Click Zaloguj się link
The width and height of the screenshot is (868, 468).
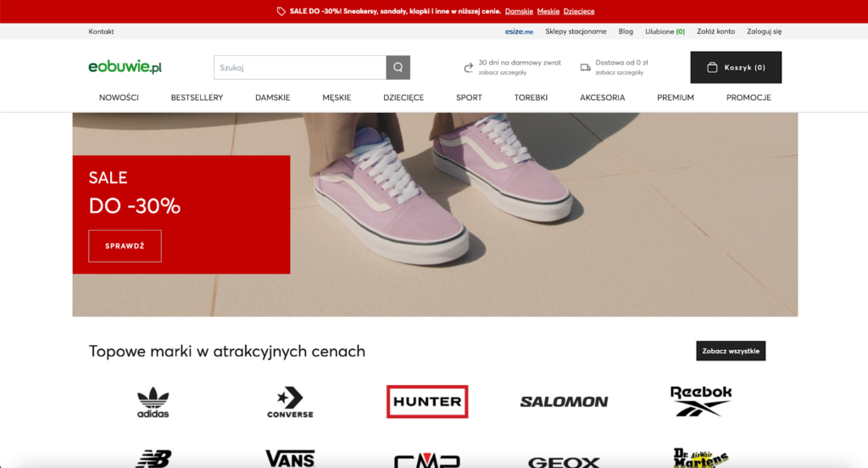764,31
